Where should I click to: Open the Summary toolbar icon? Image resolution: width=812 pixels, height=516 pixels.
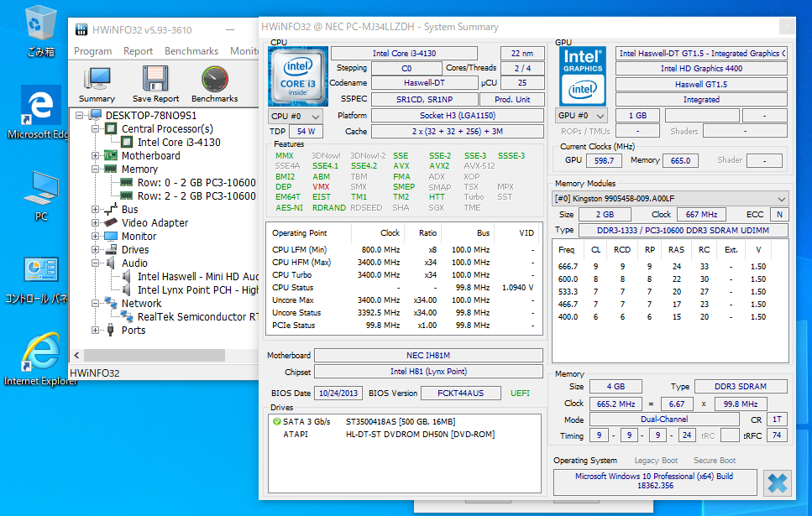coord(97,85)
